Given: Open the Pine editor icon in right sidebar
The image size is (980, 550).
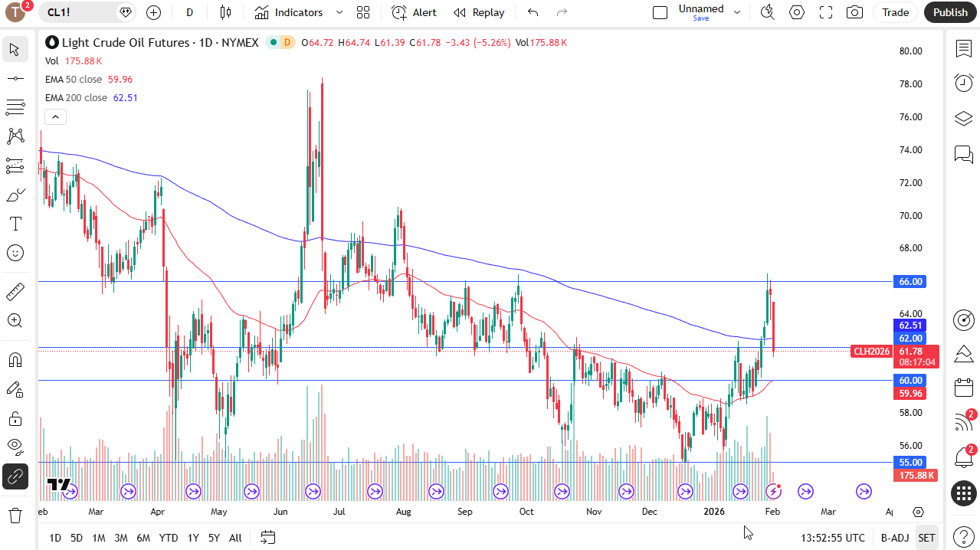Looking at the screenshot, I should coord(963,354).
